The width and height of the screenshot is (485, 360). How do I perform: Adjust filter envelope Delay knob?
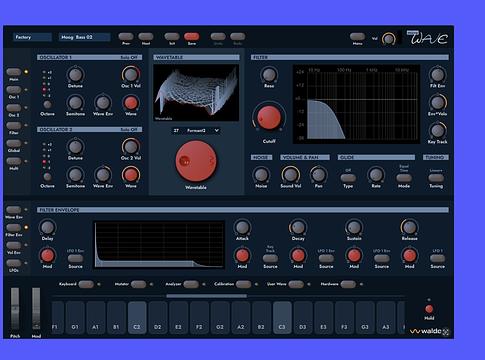[x=47, y=227]
